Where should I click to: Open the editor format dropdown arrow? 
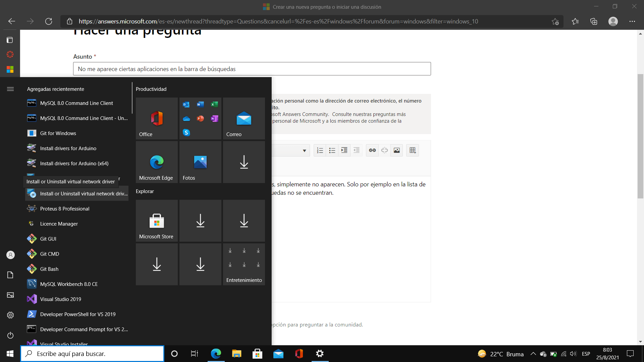coord(304,150)
